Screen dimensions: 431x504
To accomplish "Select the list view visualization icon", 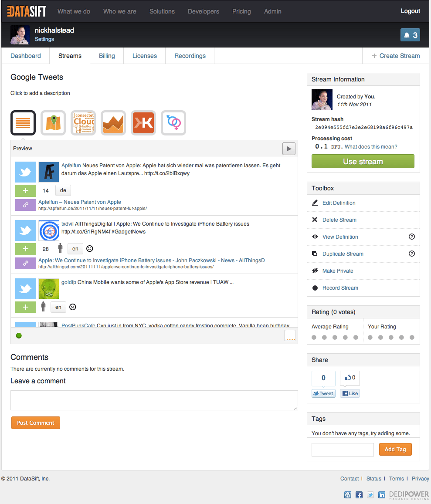I will (23, 123).
